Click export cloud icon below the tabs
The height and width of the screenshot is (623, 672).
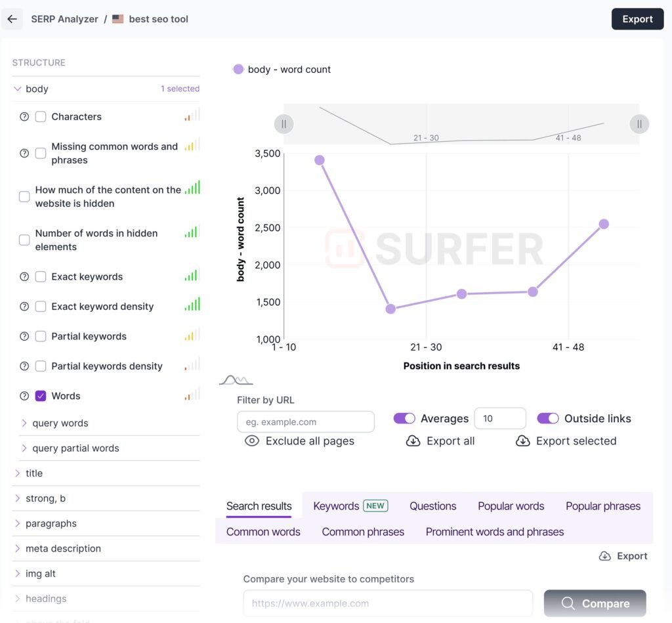(604, 556)
